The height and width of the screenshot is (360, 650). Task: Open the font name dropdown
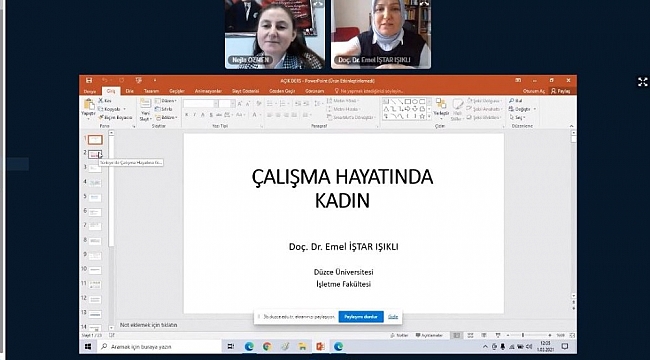tap(216, 104)
